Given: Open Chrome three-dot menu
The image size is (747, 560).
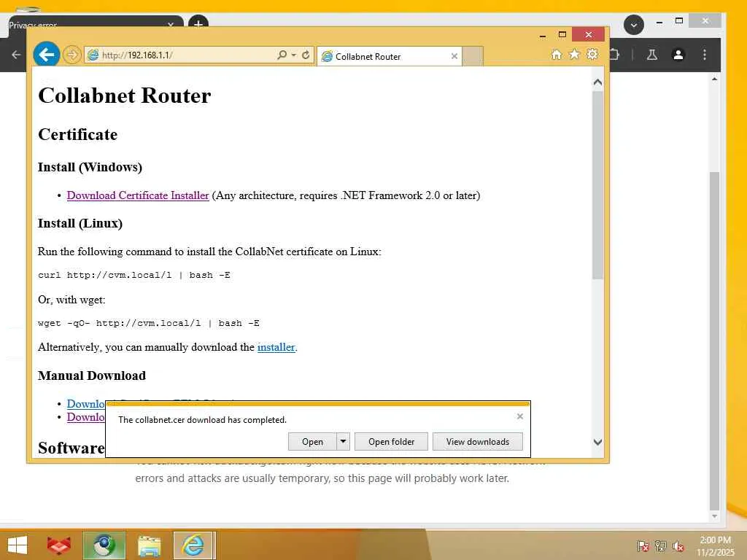Looking at the screenshot, I should [x=705, y=55].
